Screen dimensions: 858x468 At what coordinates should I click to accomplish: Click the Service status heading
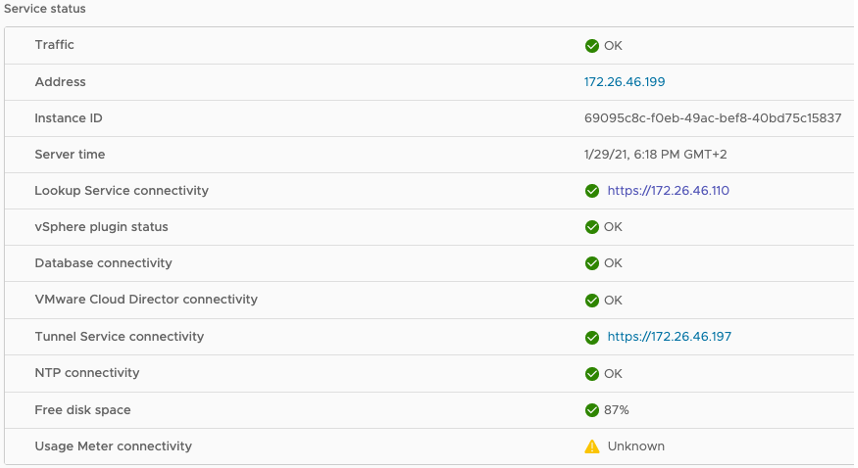[x=45, y=9]
